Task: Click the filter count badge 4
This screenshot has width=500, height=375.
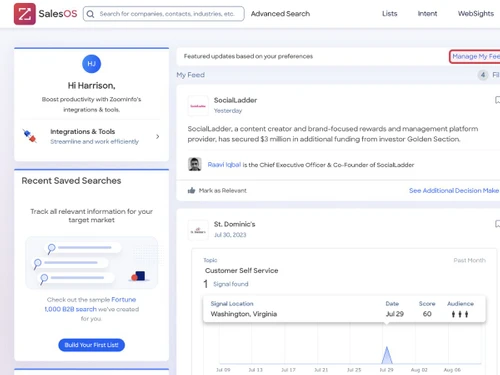Action: [483, 75]
